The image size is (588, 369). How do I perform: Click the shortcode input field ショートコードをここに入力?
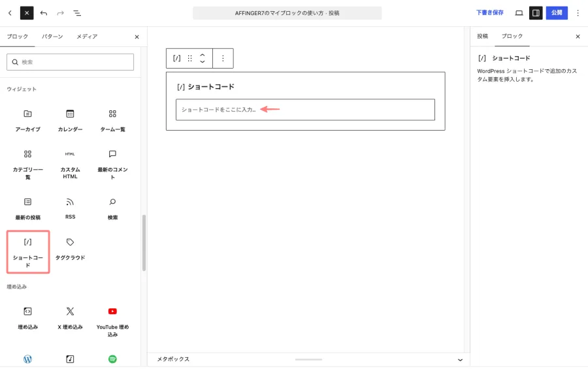tap(305, 110)
